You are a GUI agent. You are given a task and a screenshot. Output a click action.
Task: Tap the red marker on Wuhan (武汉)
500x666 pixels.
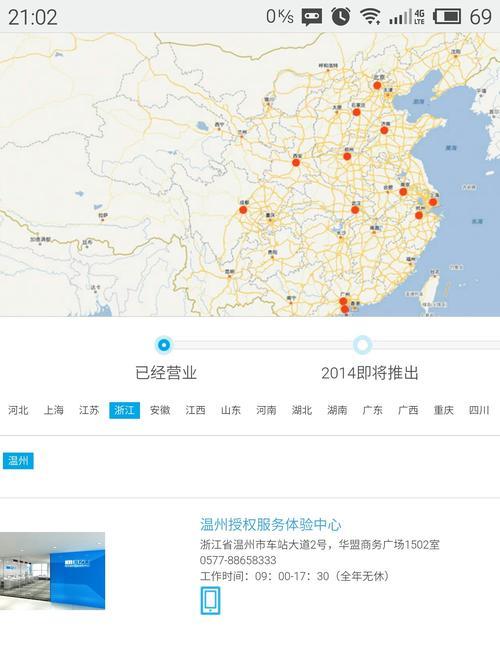(x=355, y=209)
